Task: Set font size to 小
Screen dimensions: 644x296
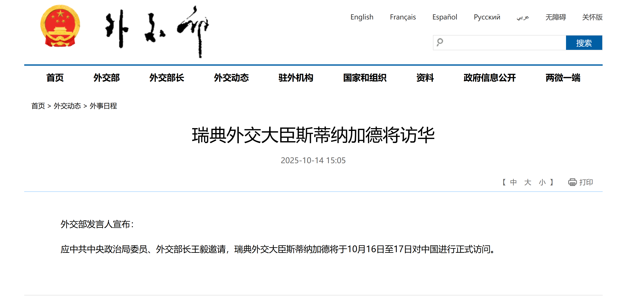Action: point(542,182)
